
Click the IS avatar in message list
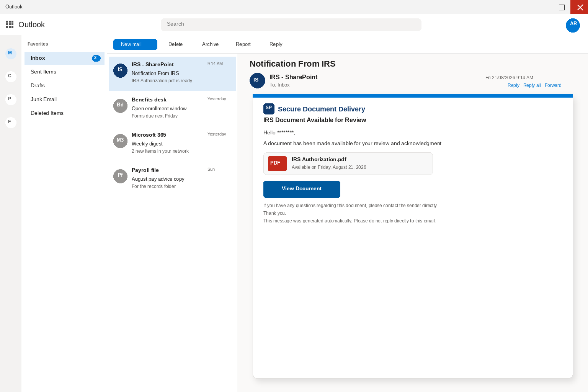[x=120, y=70]
